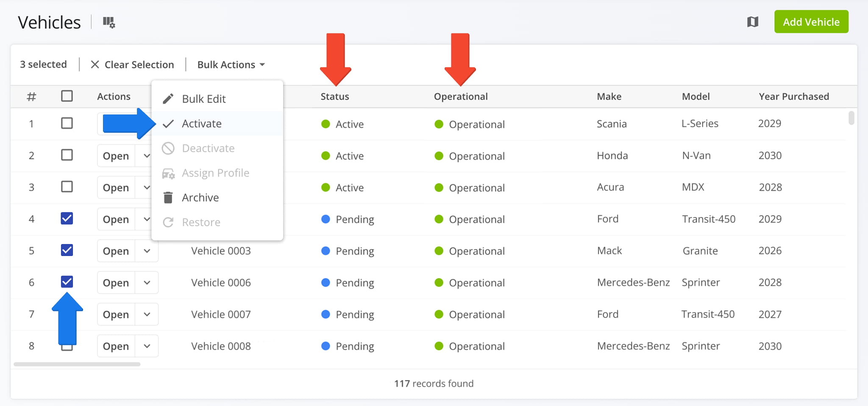This screenshot has width=868, height=406.
Task: Click the Granite model cell
Action: point(700,250)
